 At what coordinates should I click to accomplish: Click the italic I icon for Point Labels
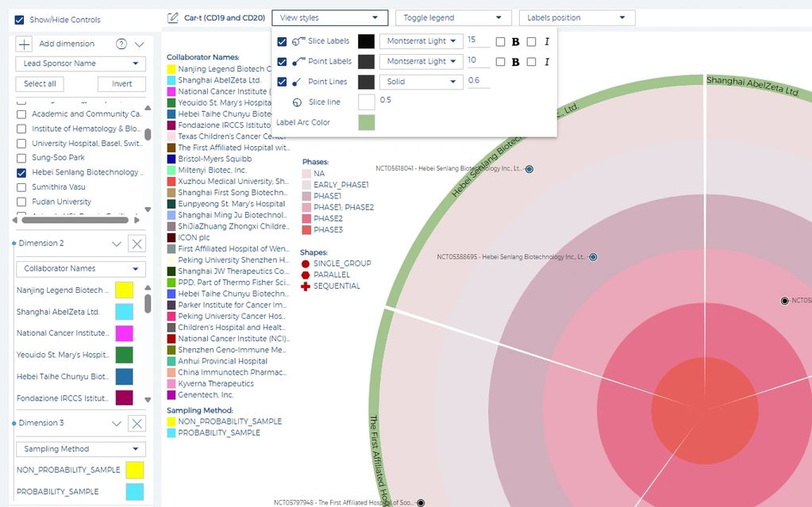[x=547, y=61]
